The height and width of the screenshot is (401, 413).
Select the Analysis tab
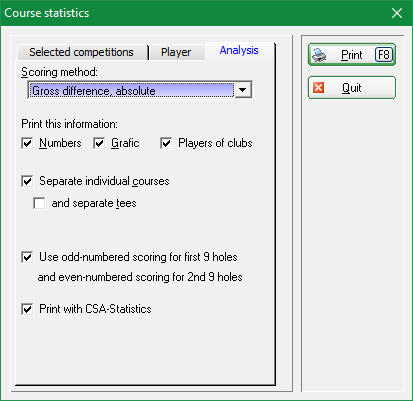[239, 50]
